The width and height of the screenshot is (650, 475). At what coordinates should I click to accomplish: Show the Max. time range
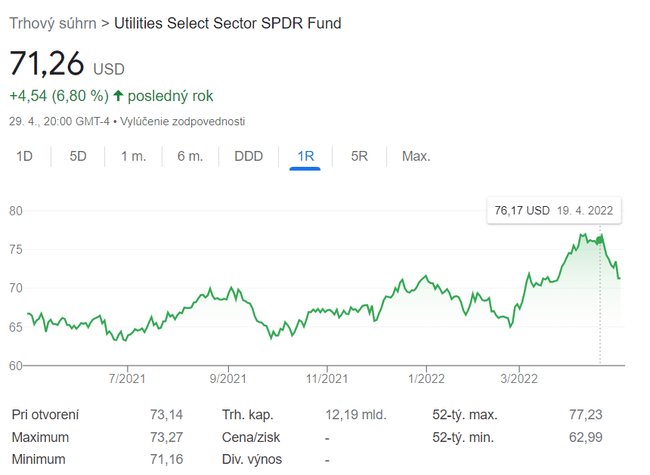coord(415,156)
